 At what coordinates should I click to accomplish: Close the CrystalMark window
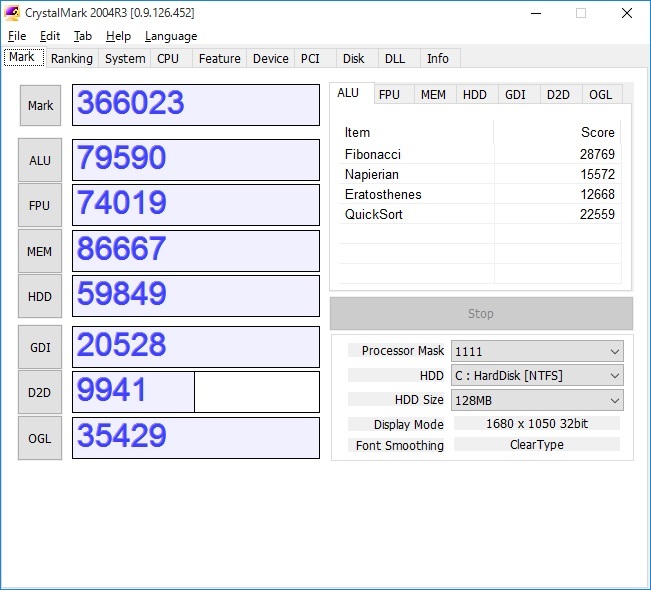[x=627, y=13]
